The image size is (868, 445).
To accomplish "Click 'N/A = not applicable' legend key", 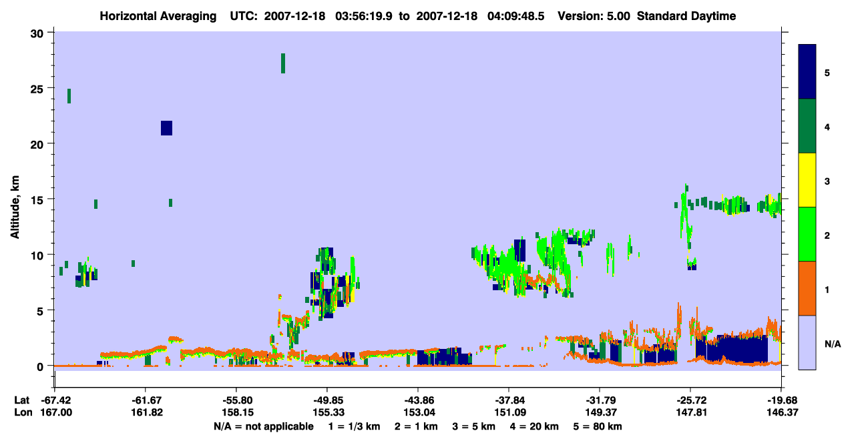I will point(263,426).
